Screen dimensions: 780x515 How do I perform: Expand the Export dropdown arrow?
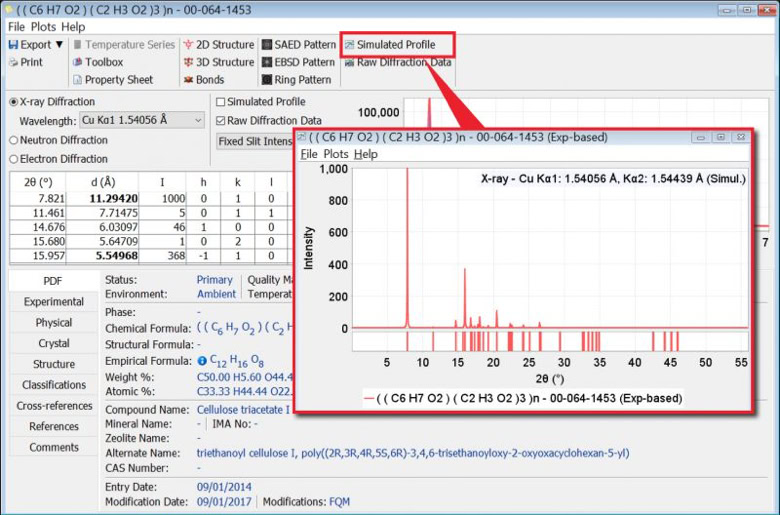pyautogui.click(x=59, y=45)
